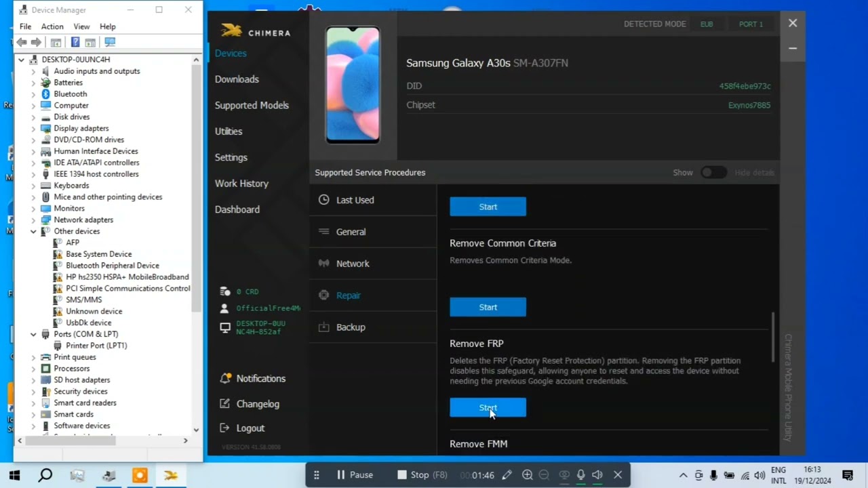Toggle the recorder webcam icon
The width and height of the screenshot is (868, 488).
(564, 475)
